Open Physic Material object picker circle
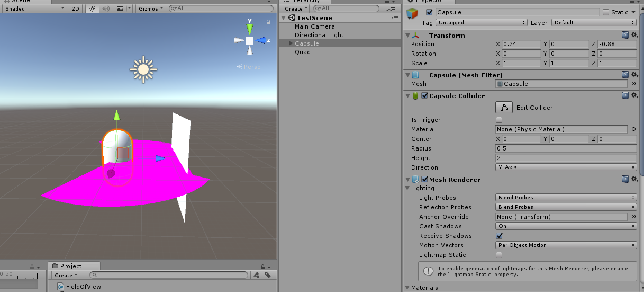Viewport: 644px width, 292px height. pyautogui.click(x=633, y=129)
